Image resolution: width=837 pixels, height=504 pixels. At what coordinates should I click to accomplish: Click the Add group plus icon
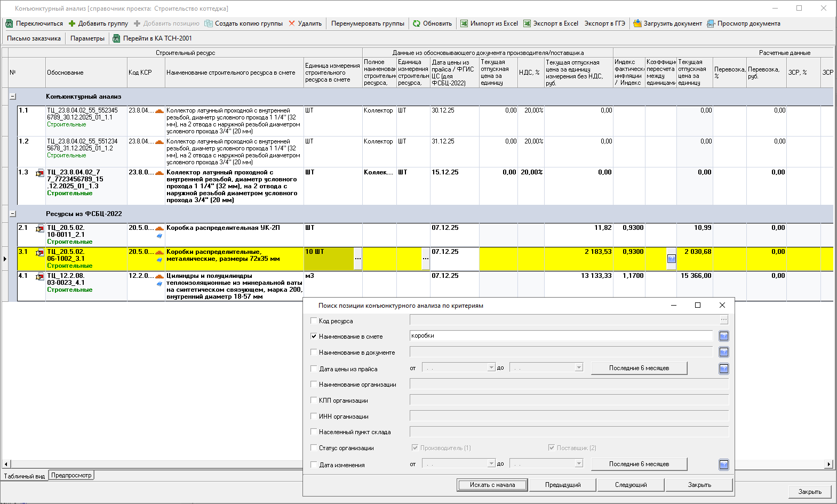point(72,23)
